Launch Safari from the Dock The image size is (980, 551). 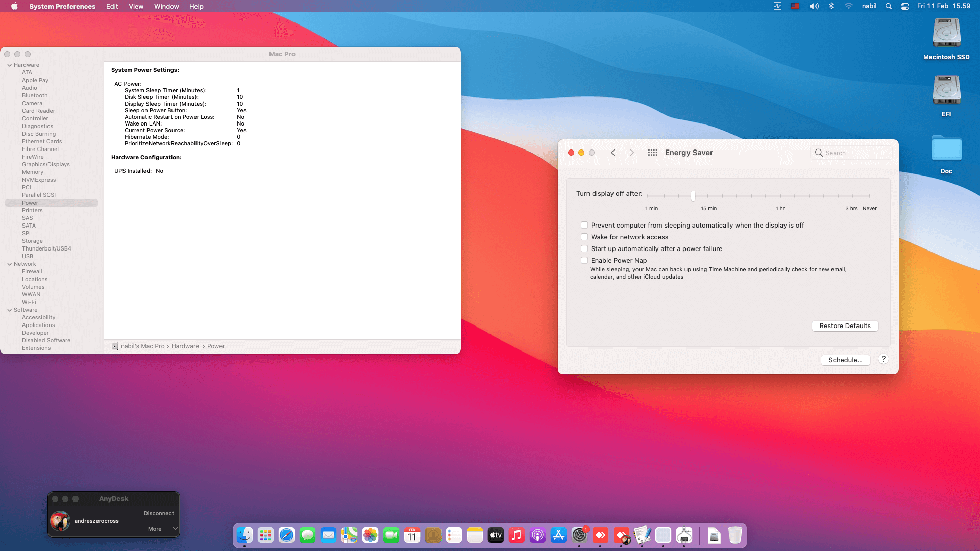tap(286, 535)
